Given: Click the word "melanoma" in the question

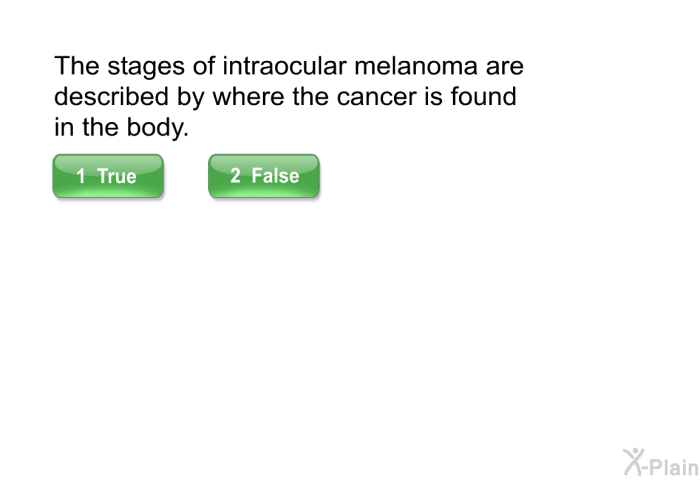Looking at the screenshot, I should pyautogui.click(x=416, y=66).
